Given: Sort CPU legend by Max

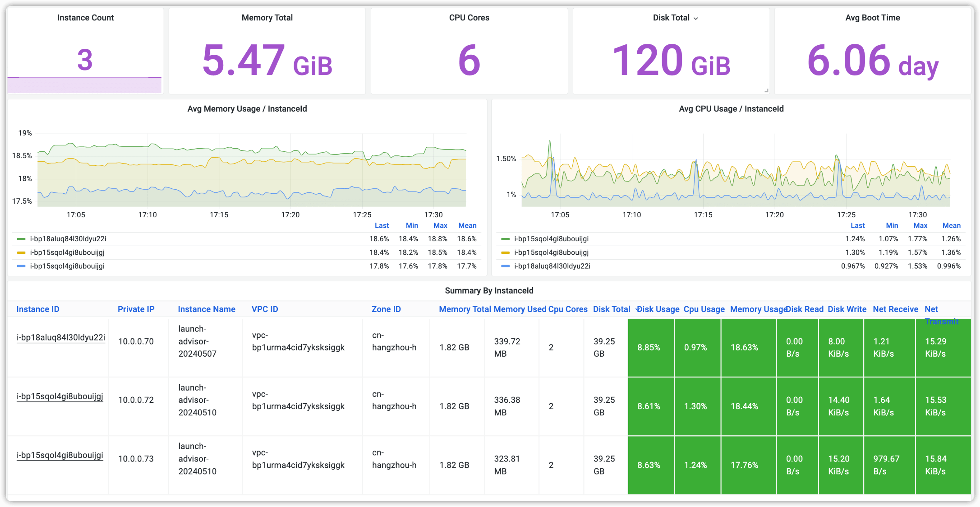Looking at the screenshot, I should [x=920, y=226].
